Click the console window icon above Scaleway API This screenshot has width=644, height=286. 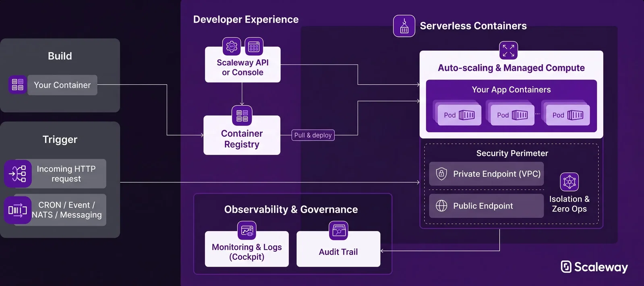254,47
